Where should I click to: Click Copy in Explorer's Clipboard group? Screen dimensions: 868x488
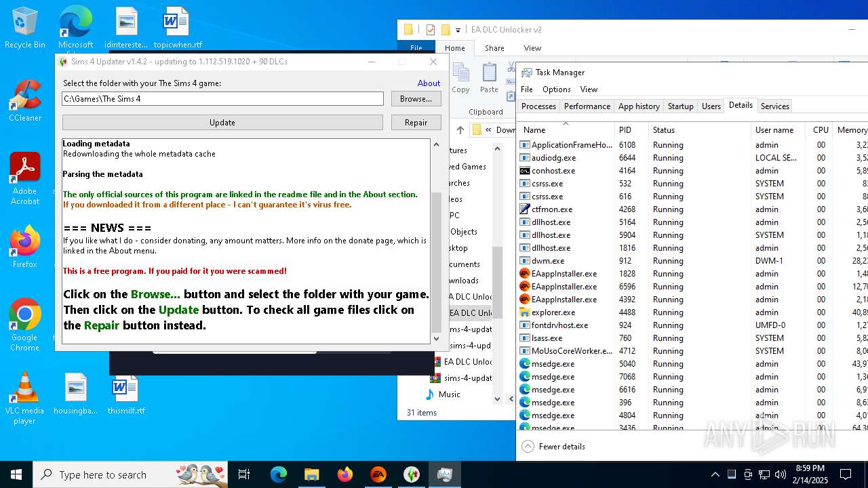click(460, 78)
